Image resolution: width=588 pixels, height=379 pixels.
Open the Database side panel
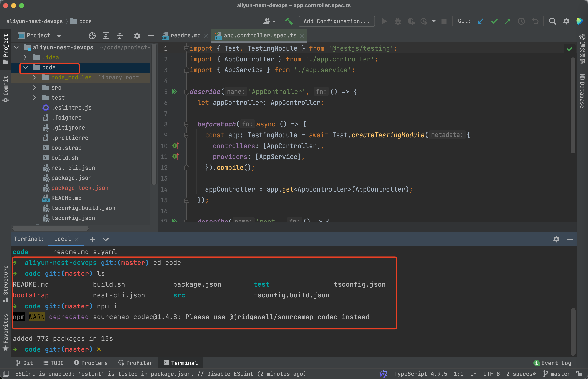[x=582, y=91]
